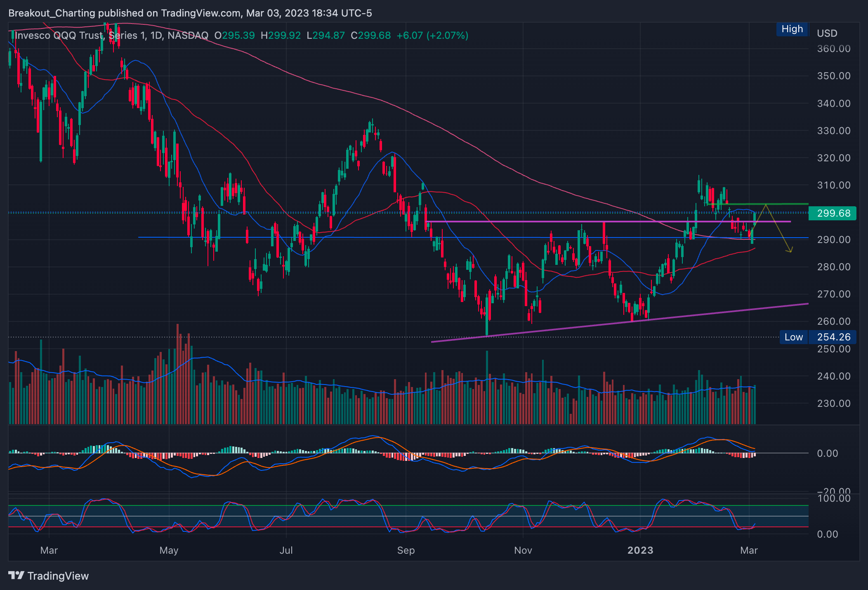
Task: Click the +6.07 (+2.07%) change value
Action: pyautogui.click(x=432, y=35)
